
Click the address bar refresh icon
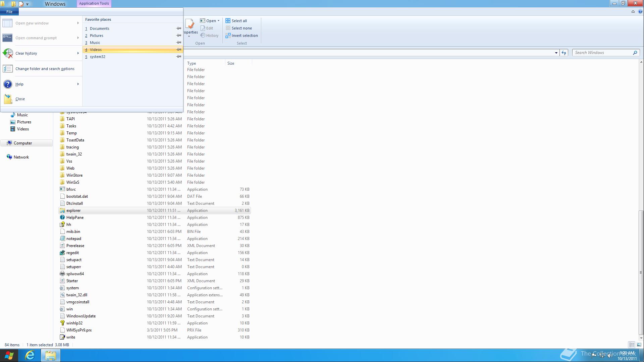click(x=564, y=53)
